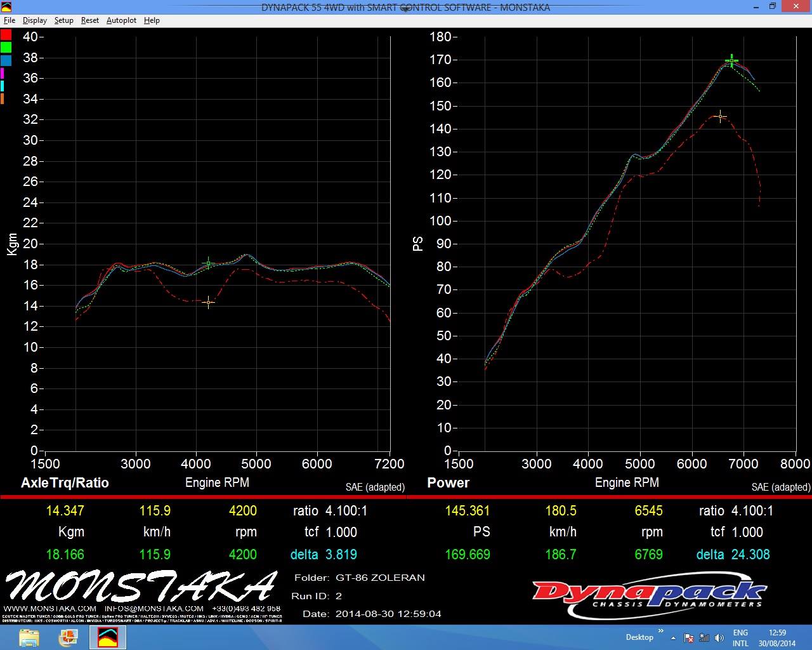Click the PS axis label on power graph
The image size is (812, 650).
point(418,244)
